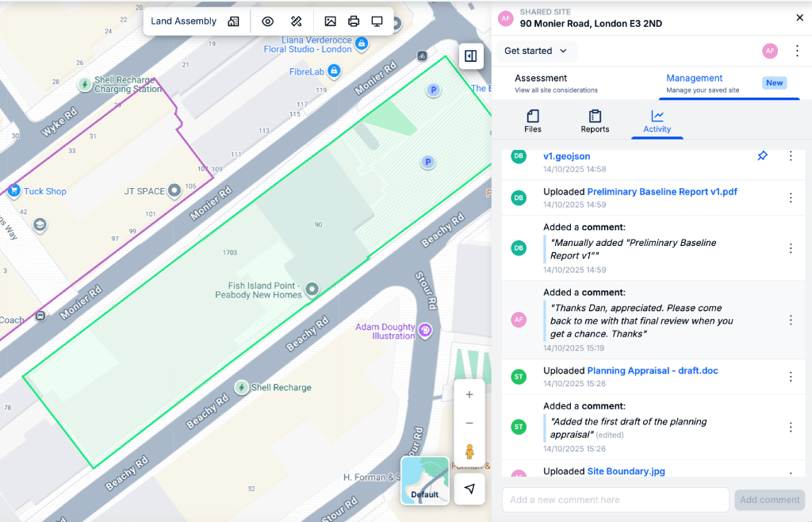Open Preliminary Baseline Report v1.pdf link
812x522 pixels.
[x=662, y=192]
